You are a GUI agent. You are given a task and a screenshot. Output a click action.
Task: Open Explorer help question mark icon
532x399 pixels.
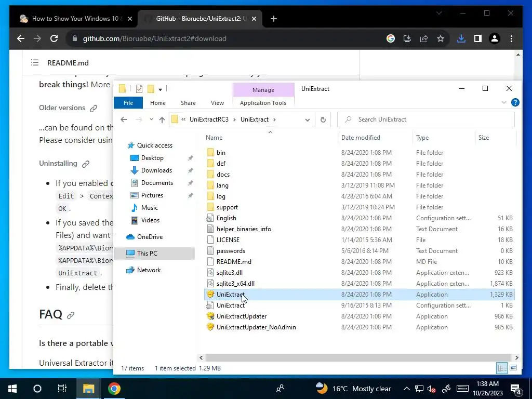[515, 102]
